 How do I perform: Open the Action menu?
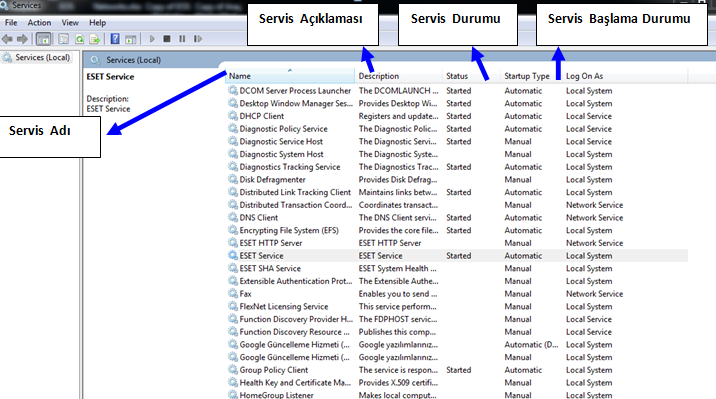pos(39,22)
